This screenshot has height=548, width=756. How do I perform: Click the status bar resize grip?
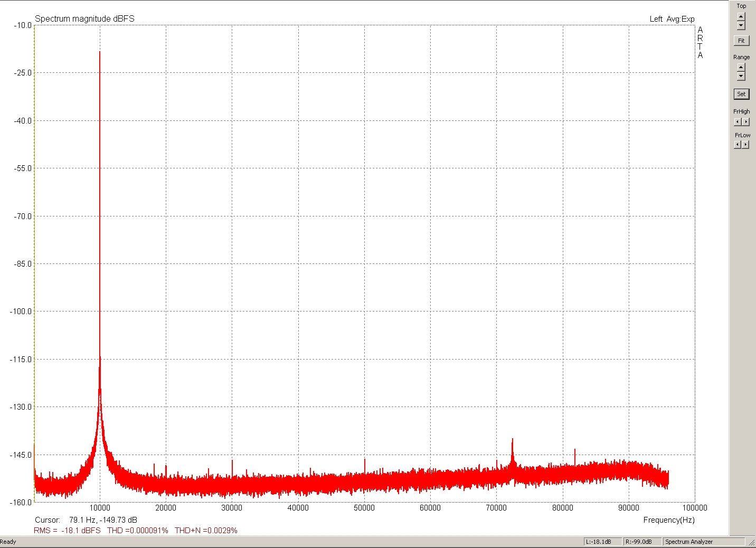coord(751,542)
